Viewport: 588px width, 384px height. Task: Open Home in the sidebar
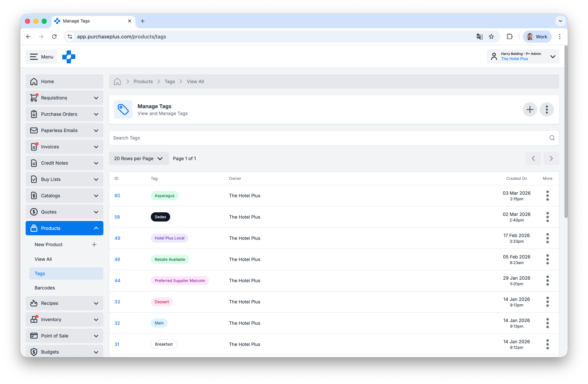coord(64,82)
